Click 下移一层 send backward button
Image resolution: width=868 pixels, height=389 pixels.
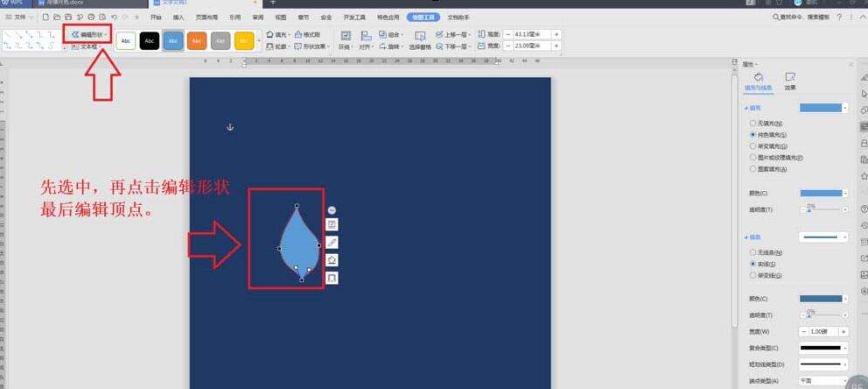pyautogui.click(x=453, y=47)
